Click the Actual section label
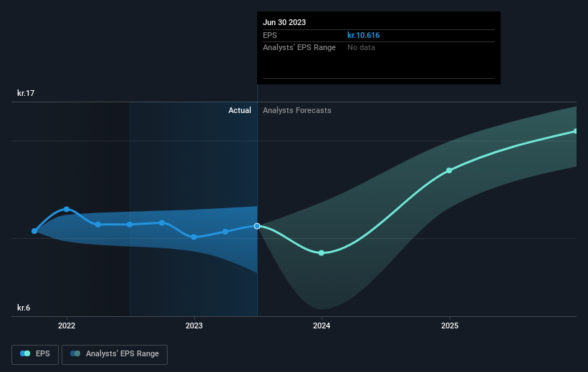The image size is (588, 372). pos(240,110)
